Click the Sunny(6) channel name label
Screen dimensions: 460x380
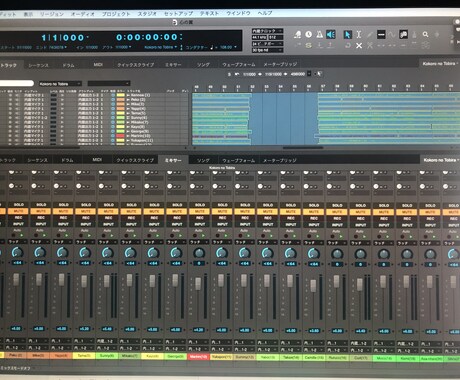(107, 356)
